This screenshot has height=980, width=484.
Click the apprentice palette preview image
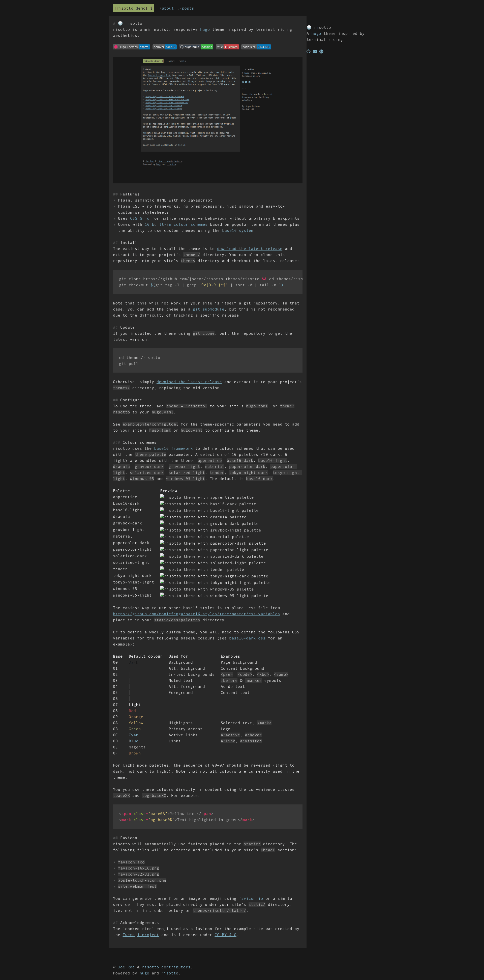[x=207, y=497]
